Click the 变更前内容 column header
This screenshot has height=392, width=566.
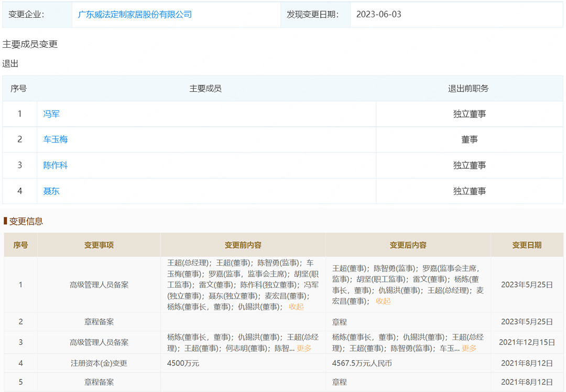[x=243, y=245]
